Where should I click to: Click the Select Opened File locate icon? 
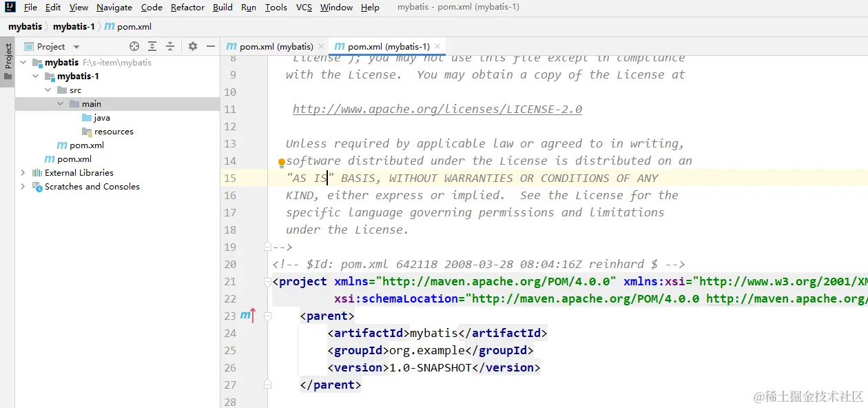pyautogui.click(x=134, y=46)
